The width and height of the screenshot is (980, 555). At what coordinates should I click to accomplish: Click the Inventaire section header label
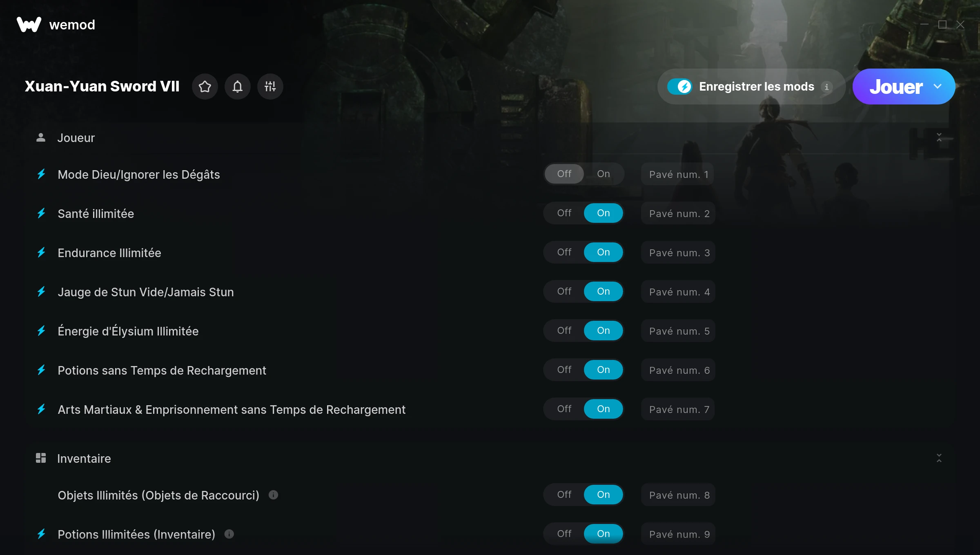coord(84,459)
